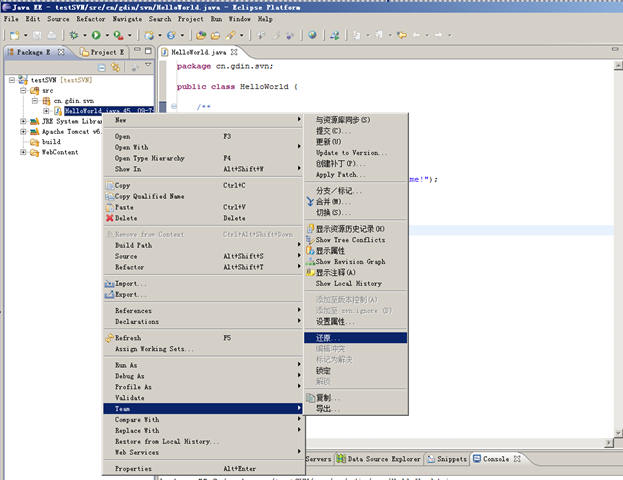Viewport: 623px width, 480px height.
Task: Click Properties in the context menu
Action: [203, 468]
